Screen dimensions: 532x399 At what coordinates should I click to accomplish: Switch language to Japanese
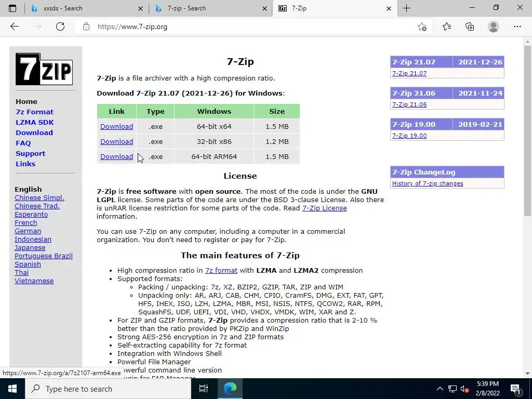(x=30, y=248)
